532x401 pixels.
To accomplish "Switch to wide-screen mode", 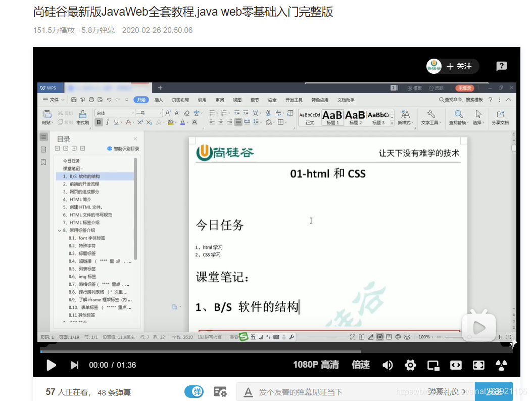I will tap(456, 365).
